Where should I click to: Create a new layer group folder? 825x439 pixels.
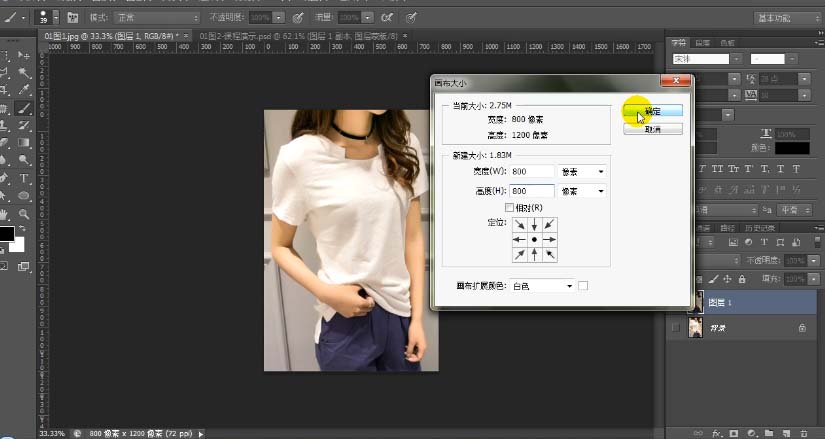coord(769,434)
